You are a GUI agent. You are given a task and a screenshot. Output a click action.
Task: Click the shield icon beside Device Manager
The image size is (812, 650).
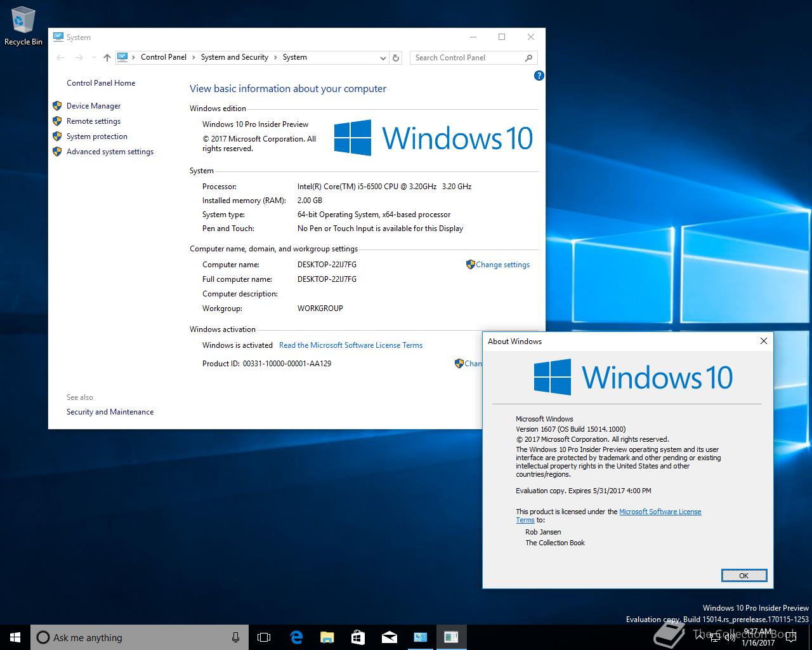(57, 106)
